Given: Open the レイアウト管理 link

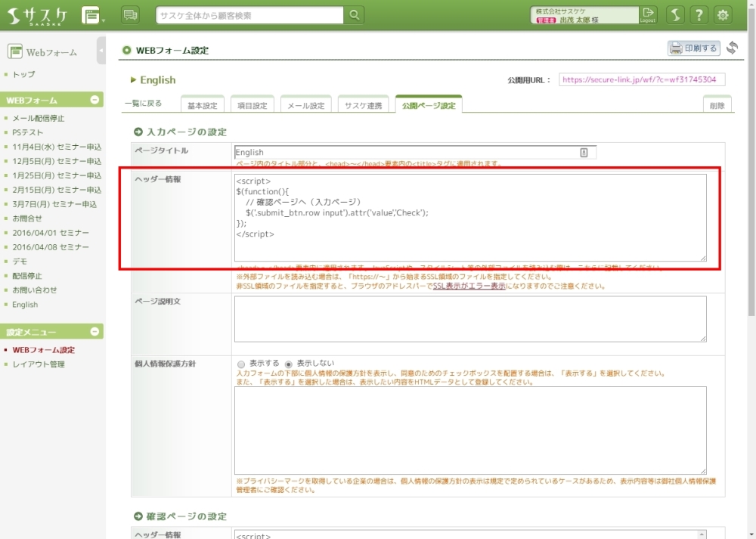Looking at the screenshot, I should coord(39,364).
